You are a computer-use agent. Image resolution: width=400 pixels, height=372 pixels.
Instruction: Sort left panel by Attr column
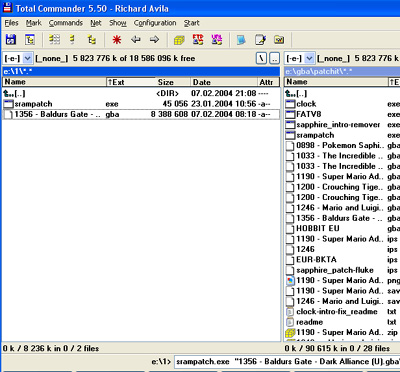[x=268, y=82]
